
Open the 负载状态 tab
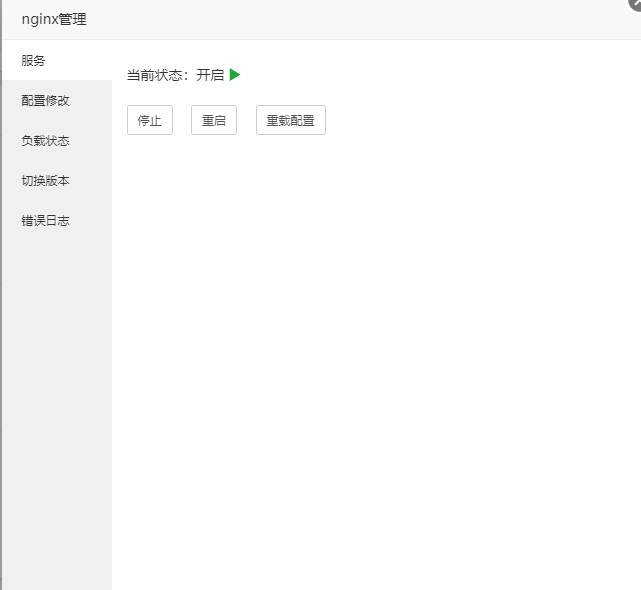[57, 141]
